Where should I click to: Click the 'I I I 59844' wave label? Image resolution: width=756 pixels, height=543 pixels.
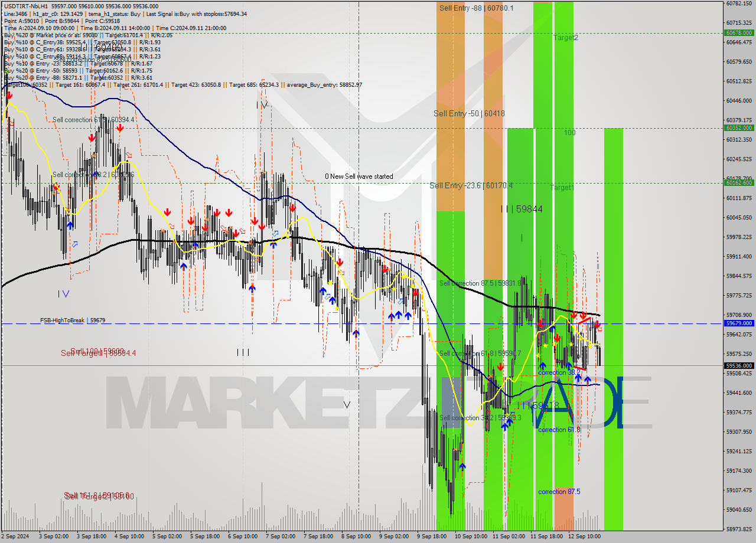point(522,209)
